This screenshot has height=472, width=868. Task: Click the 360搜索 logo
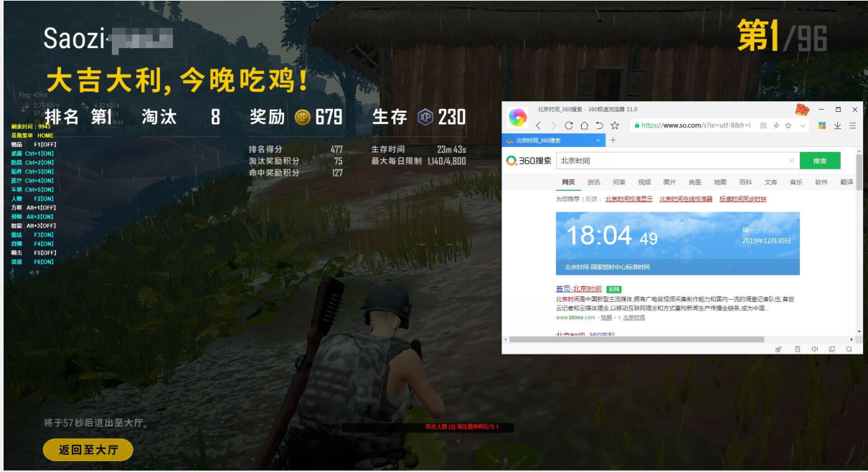click(x=529, y=161)
